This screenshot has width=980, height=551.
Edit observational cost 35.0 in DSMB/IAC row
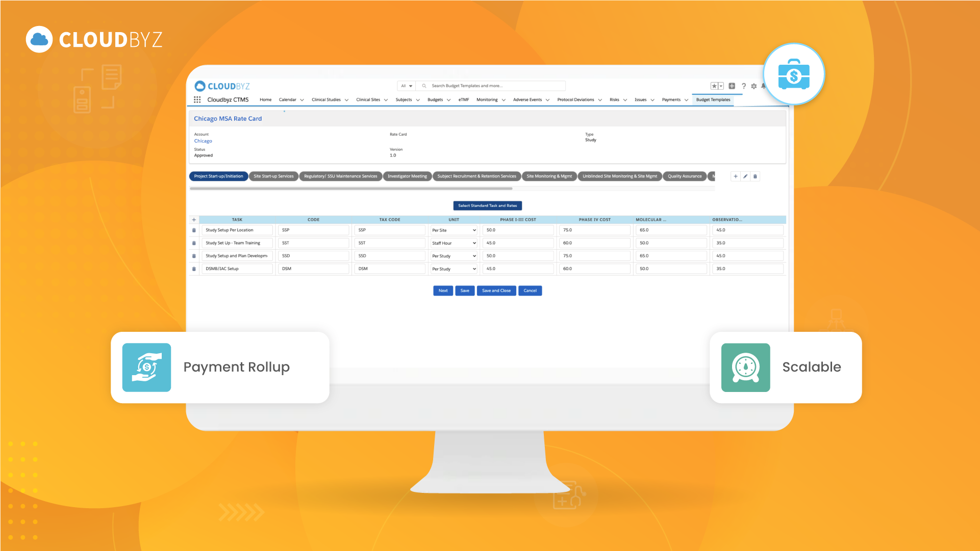[x=748, y=269]
